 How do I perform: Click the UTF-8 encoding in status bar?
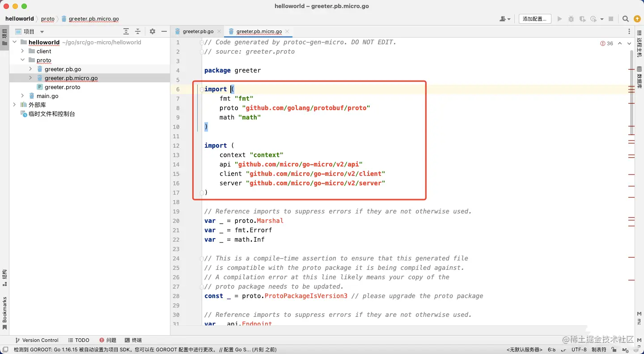tap(579, 350)
